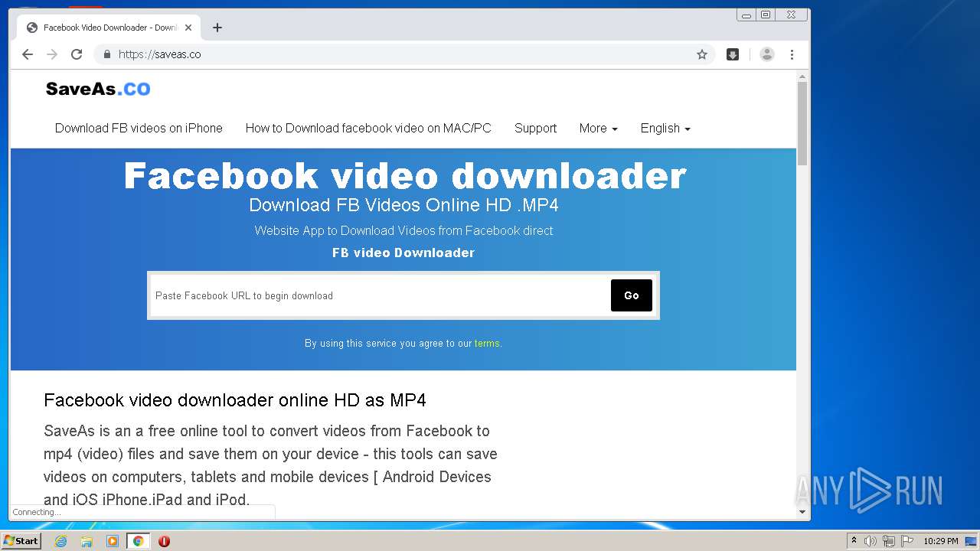980x551 pixels.
Task: Launch Internet Explorer from taskbar
Action: [x=60, y=541]
